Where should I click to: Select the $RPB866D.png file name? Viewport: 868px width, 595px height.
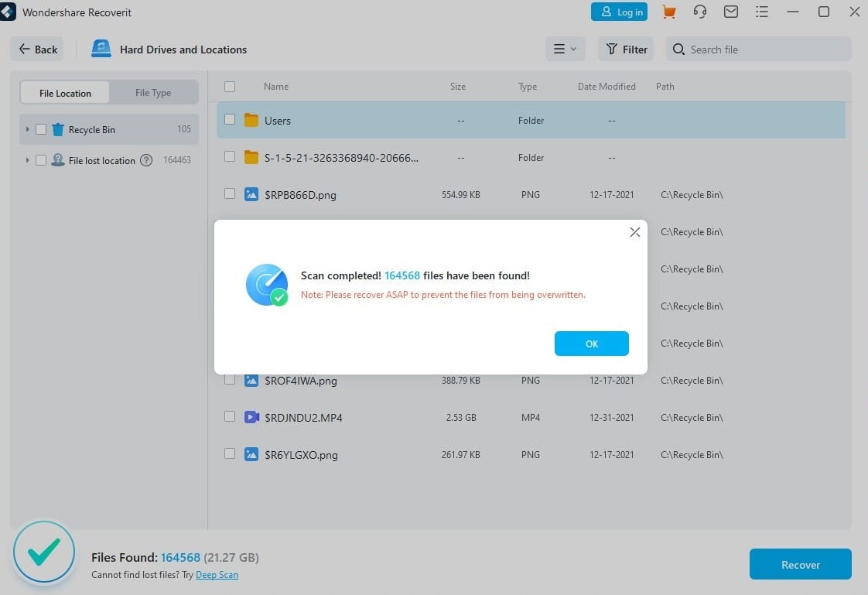300,195
